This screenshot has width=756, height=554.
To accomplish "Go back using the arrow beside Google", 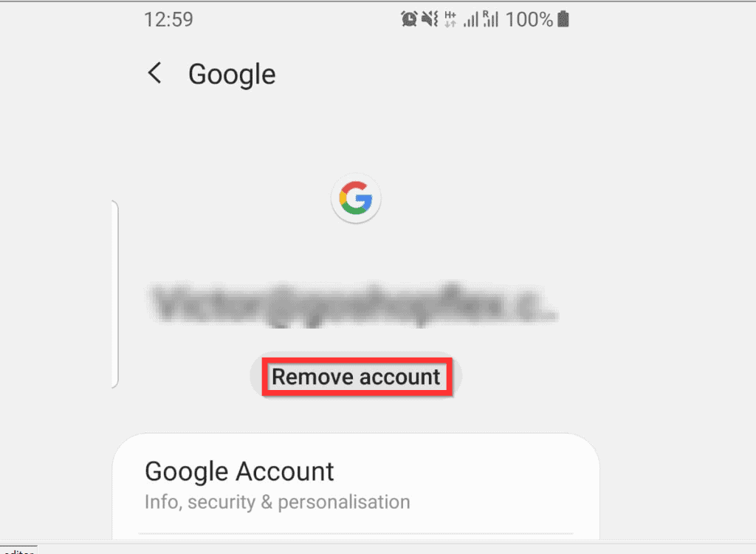I will 155,73.
